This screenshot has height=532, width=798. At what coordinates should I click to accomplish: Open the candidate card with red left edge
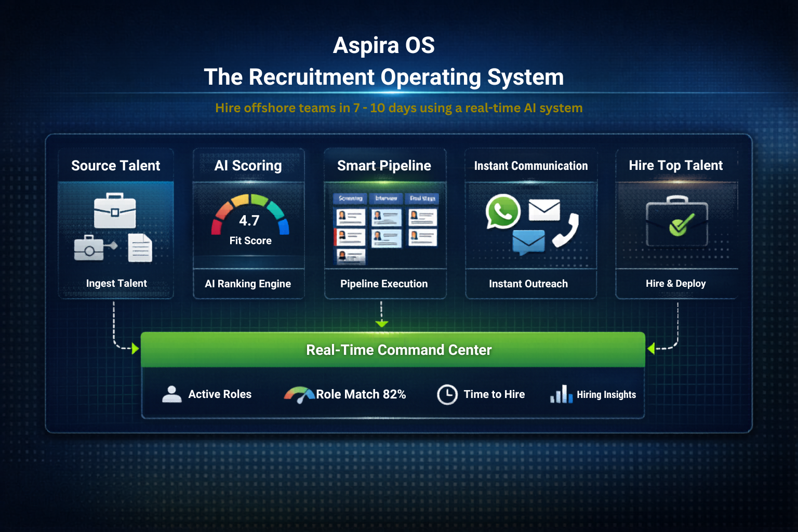pyautogui.click(x=350, y=237)
